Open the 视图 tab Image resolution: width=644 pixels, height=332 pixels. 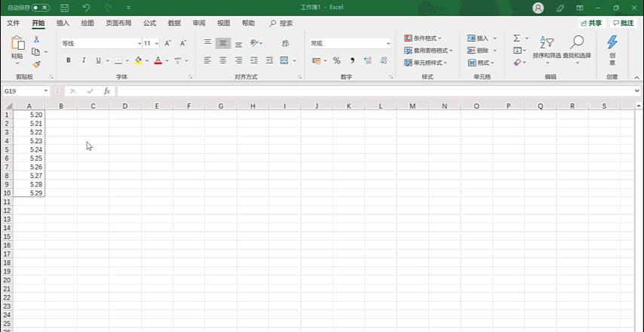coord(223,23)
